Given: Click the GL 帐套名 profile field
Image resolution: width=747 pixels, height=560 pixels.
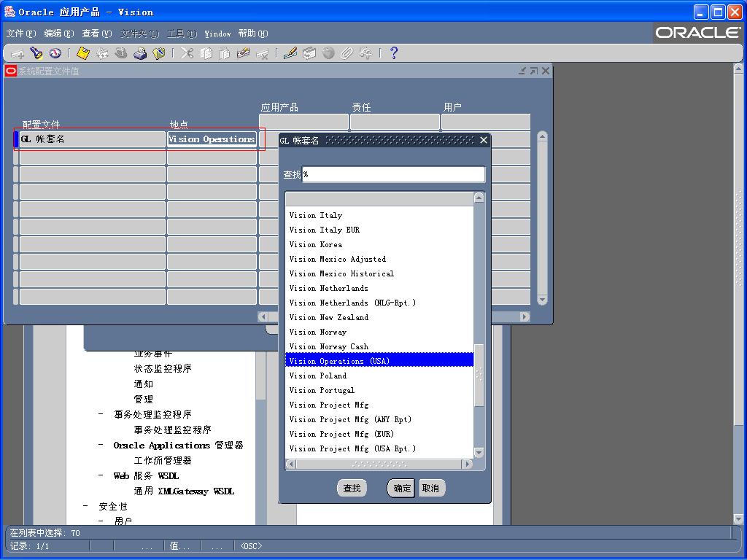Looking at the screenshot, I should 93,139.
